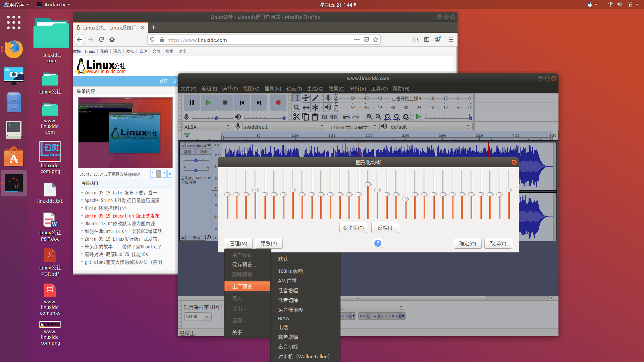Select the pencil Draw tool
The width and height of the screenshot is (644, 362).
315,98
